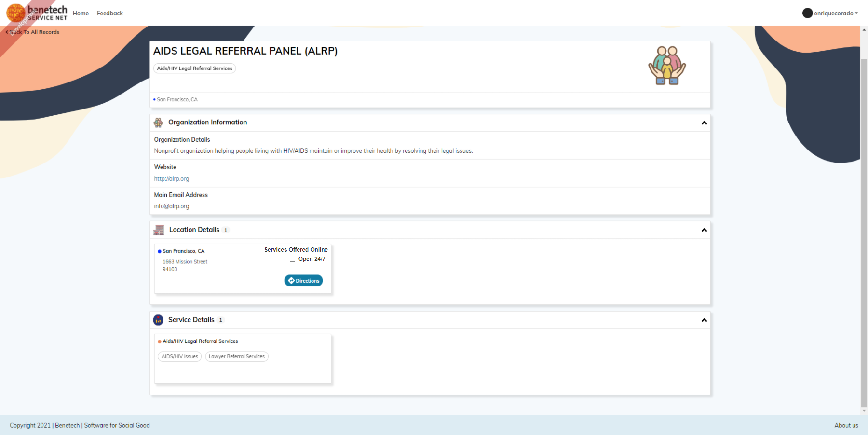Click the diamond icon inside the Directions button
Image resolution: width=868 pixels, height=436 pixels.
(x=291, y=280)
